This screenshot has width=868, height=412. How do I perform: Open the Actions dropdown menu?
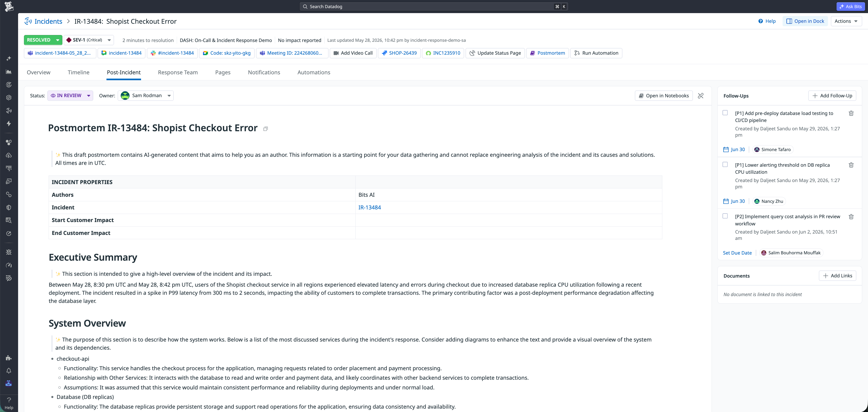click(x=846, y=21)
